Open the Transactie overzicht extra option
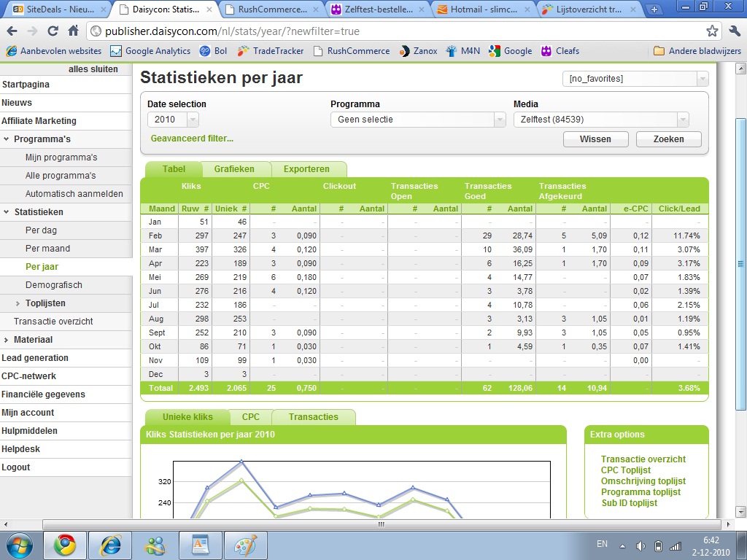 coord(643,459)
